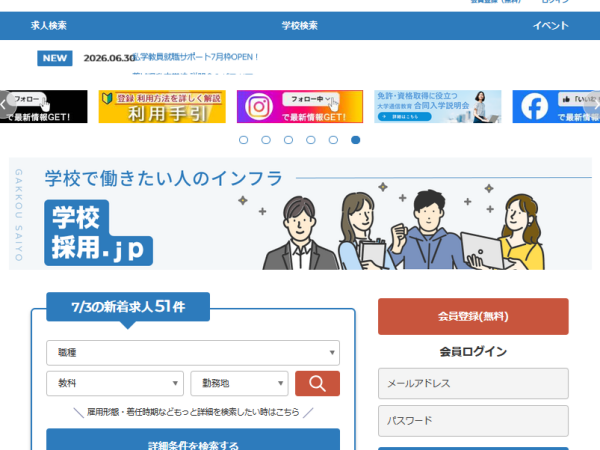Open the Facebook banner
600x450 pixels.
(556, 106)
